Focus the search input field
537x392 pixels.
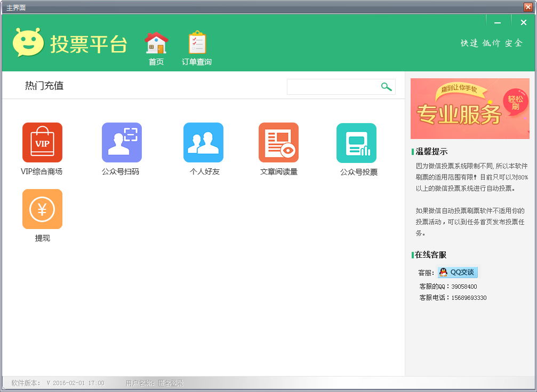coord(333,87)
